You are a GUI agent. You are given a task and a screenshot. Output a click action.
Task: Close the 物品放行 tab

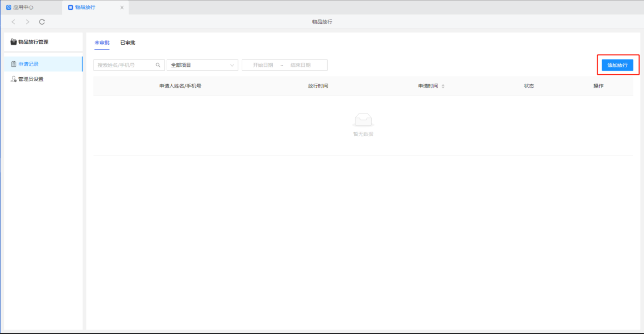[x=122, y=7]
